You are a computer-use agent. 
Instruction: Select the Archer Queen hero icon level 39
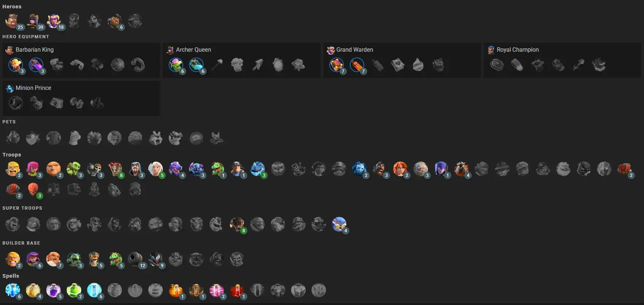click(33, 21)
